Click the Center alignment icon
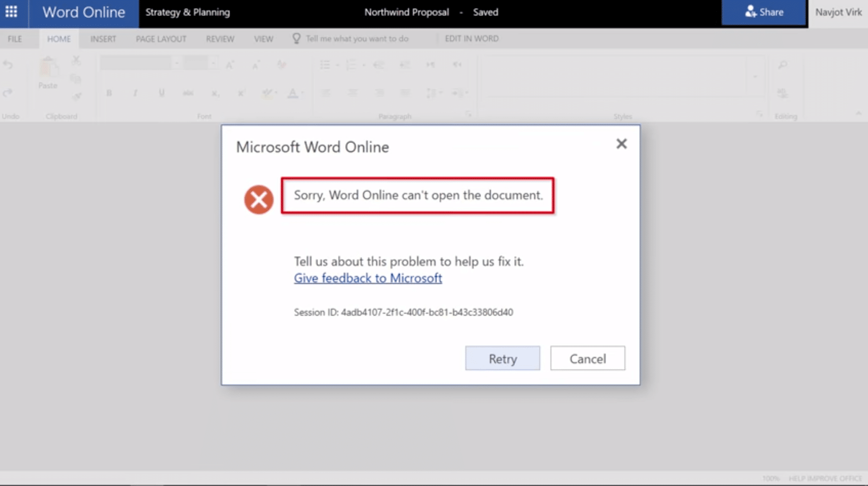Screen dimensions: 868x486 [352, 93]
